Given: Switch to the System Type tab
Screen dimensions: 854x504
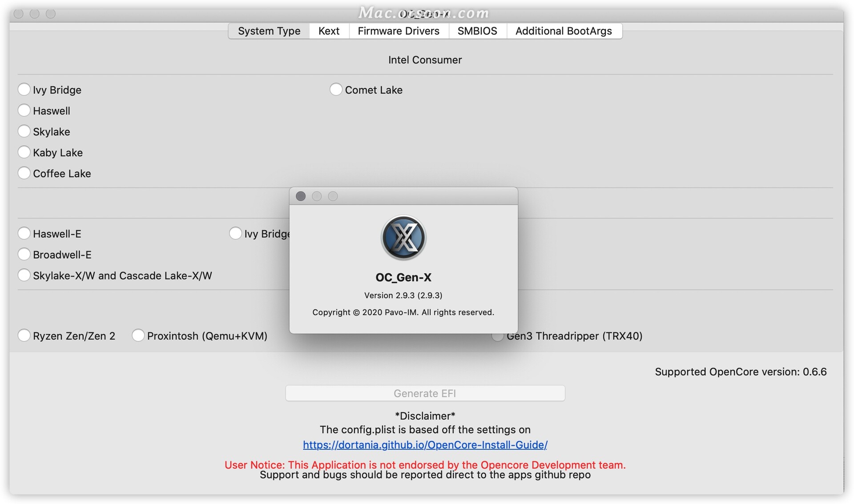Looking at the screenshot, I should 269,31.
